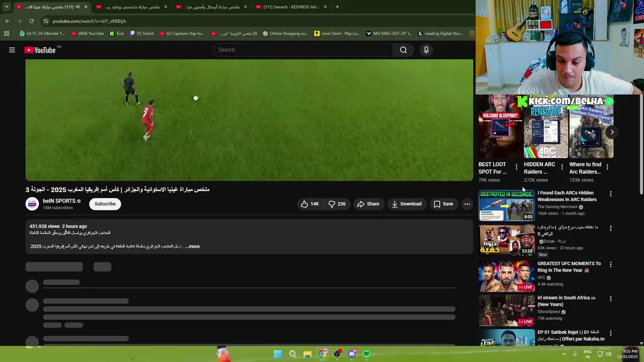The image size is (644, 362).
Task: Open Windows taskbar search
Action: 292,354
